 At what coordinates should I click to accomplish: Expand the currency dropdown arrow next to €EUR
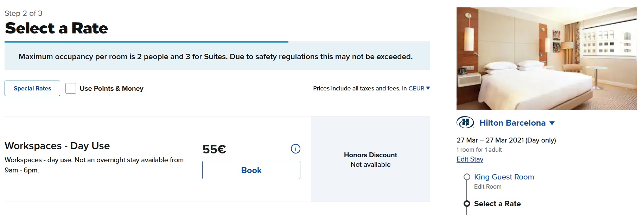coord(428,88)
